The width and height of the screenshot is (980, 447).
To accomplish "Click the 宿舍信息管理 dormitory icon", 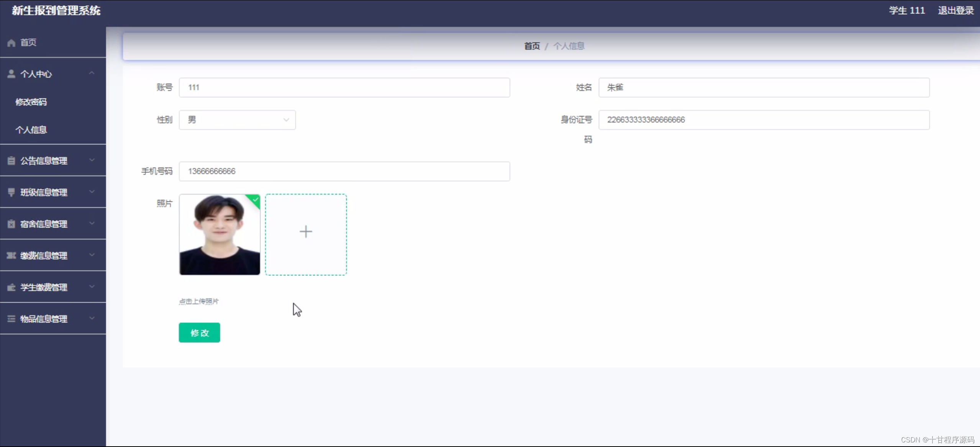I will pos(11,223).
